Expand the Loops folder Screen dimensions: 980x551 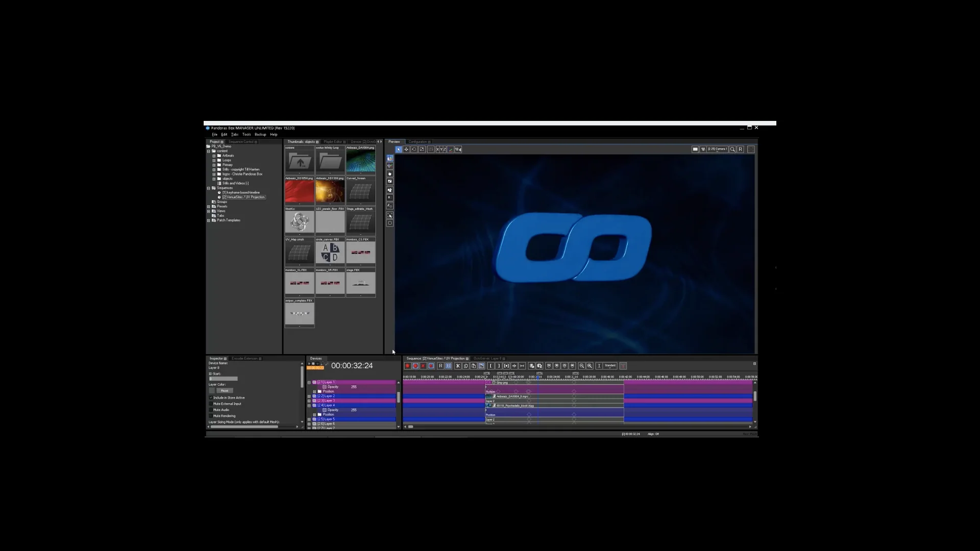pyautogui.click(x=214, y=161)
